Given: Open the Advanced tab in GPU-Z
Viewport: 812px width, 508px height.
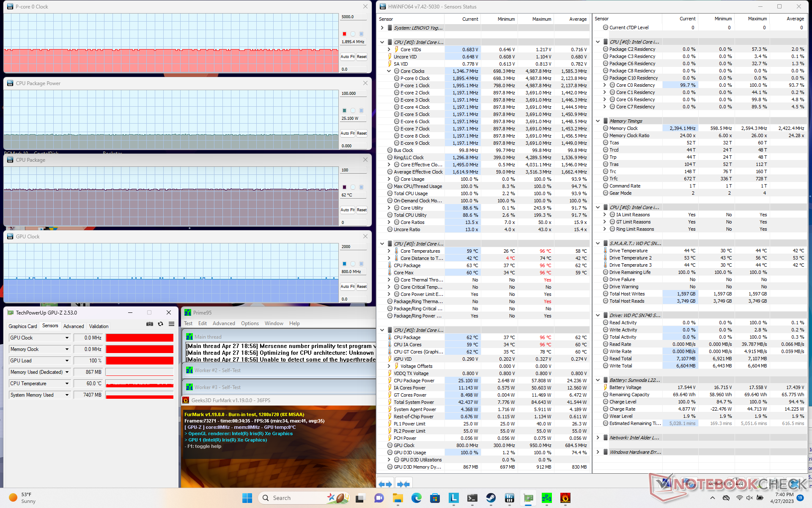Looking at the screenshot, I should (x=74, y=326).
